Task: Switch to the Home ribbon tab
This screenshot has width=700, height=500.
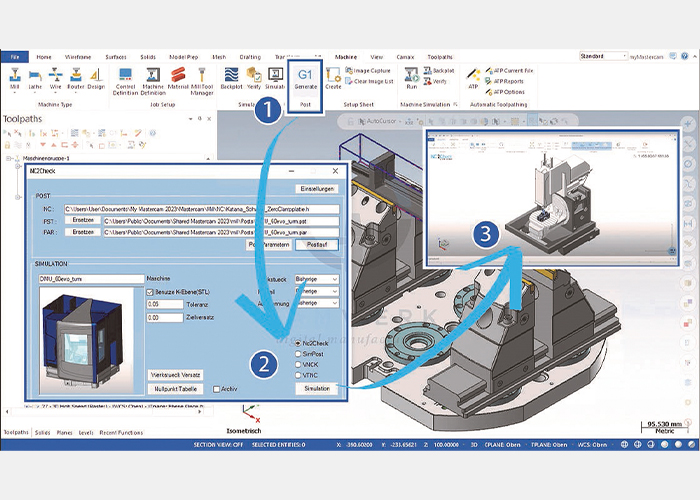Action: (x=44, y=57)
